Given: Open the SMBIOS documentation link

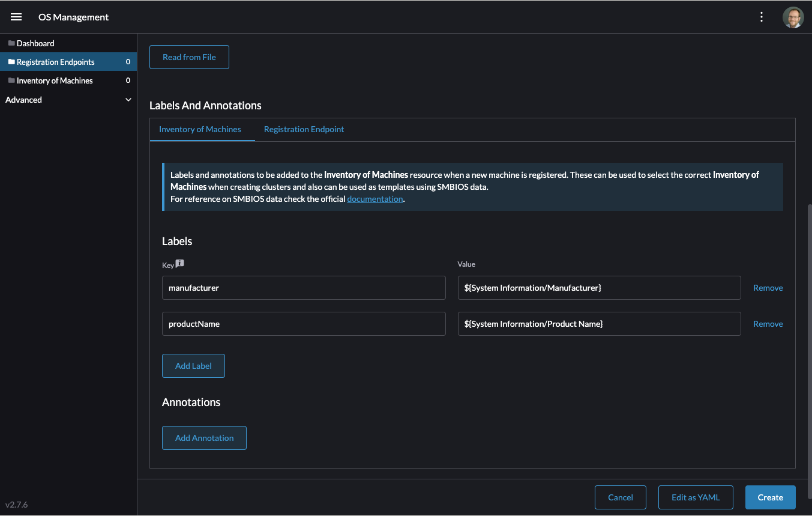Looking at the screenshot, I should point(374,199).
